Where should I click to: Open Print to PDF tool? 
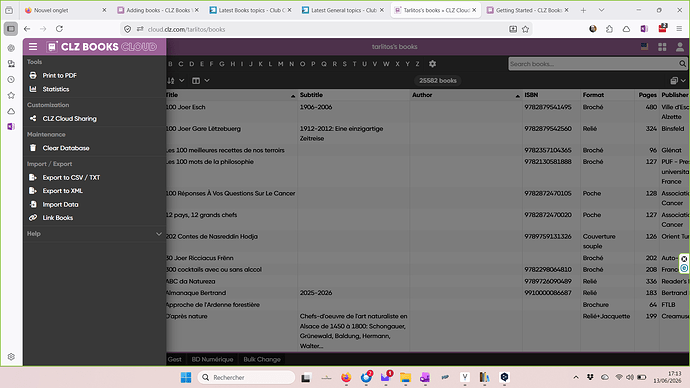pyautogui.click(x=59, y=75)
